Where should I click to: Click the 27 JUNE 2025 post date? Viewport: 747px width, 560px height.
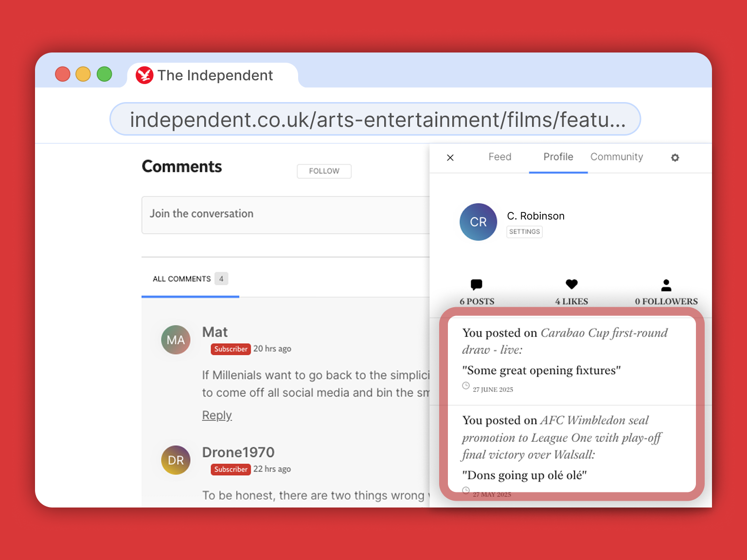(493, 389)
